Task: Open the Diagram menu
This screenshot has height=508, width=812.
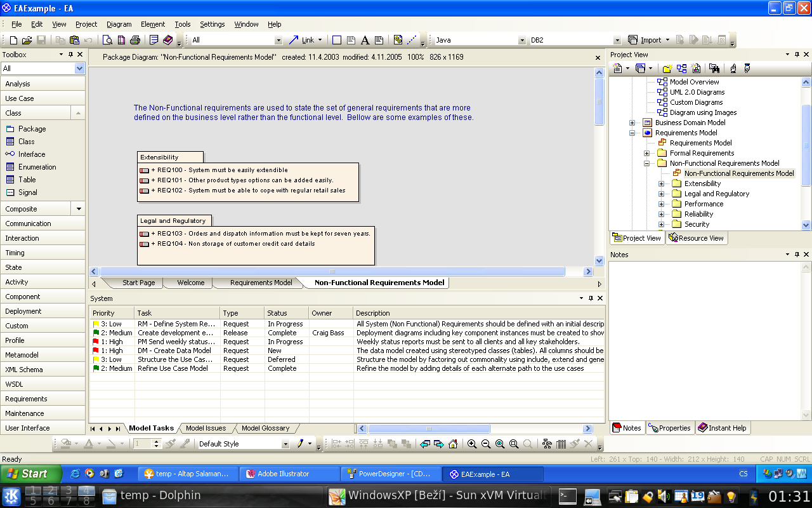Action: click(x=119, y=24)
